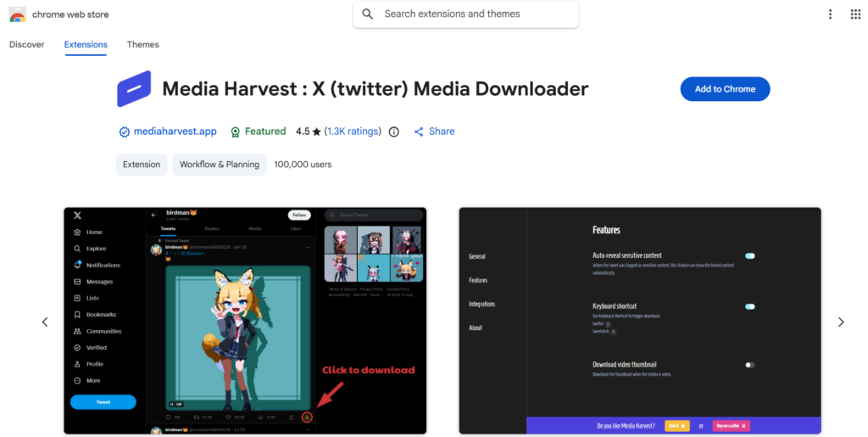Show the previous screenshot with left arrow

tap(45, 322)
